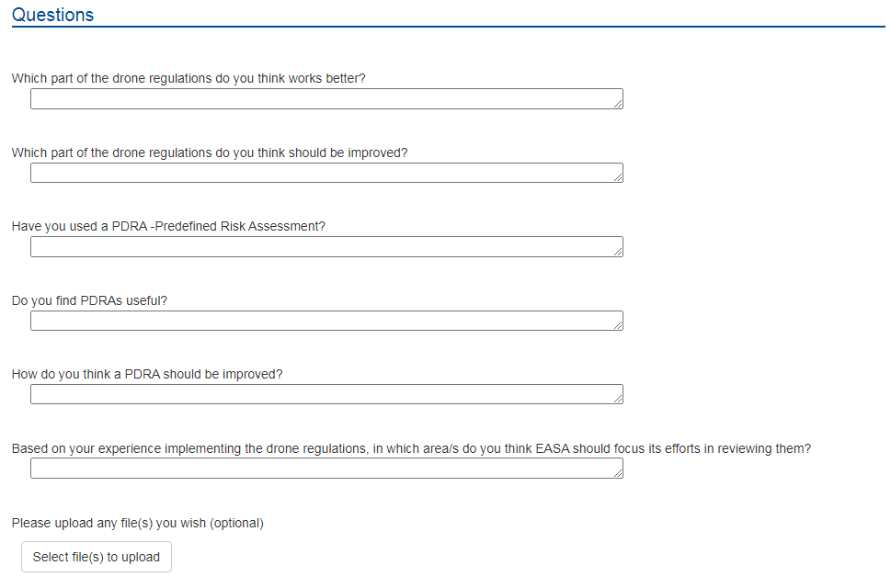Click resize grip of PDRA improvement textarea
The height and width of the screenshot is (588, 891).
pos(618,399)
